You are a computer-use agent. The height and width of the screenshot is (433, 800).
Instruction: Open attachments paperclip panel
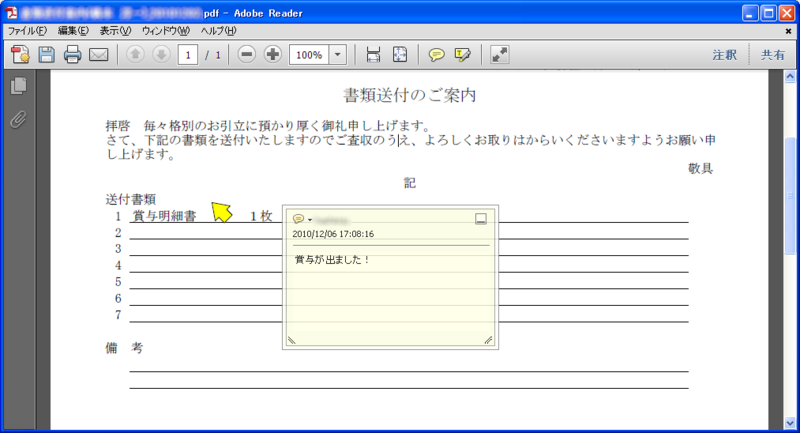(18, 120)
